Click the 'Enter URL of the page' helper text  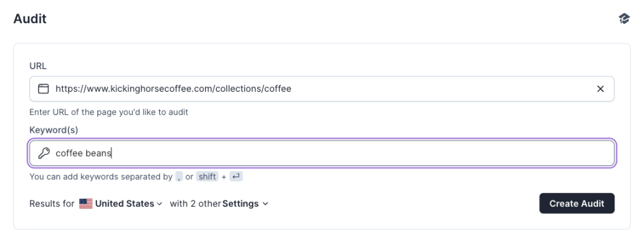point(109,112)
